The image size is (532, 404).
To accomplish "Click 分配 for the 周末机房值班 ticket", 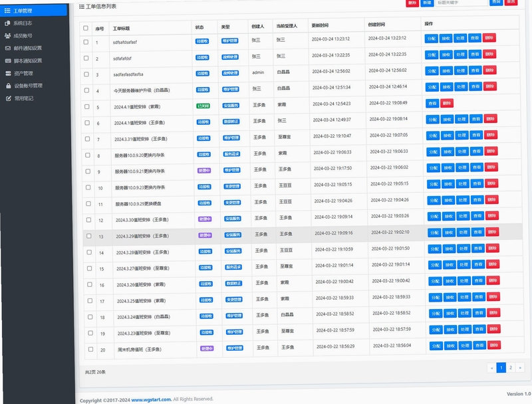I will 436,346.
